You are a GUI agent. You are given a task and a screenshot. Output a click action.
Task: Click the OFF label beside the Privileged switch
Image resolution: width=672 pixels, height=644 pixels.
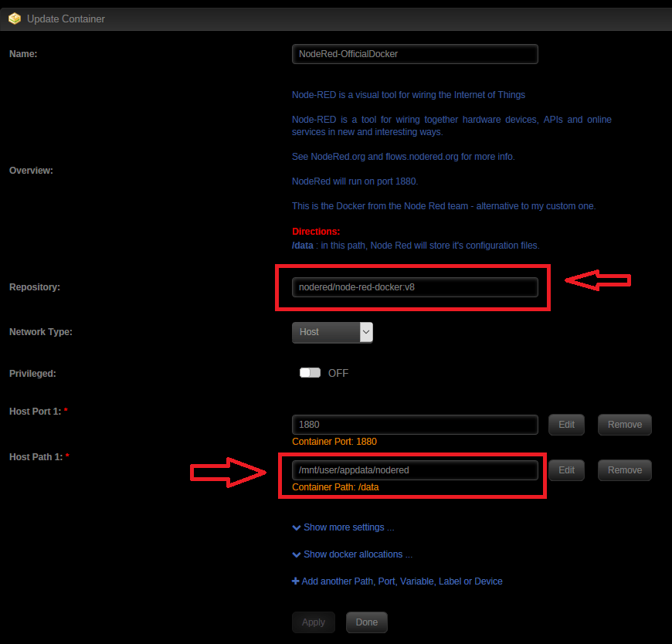click(x=338, y=373)
